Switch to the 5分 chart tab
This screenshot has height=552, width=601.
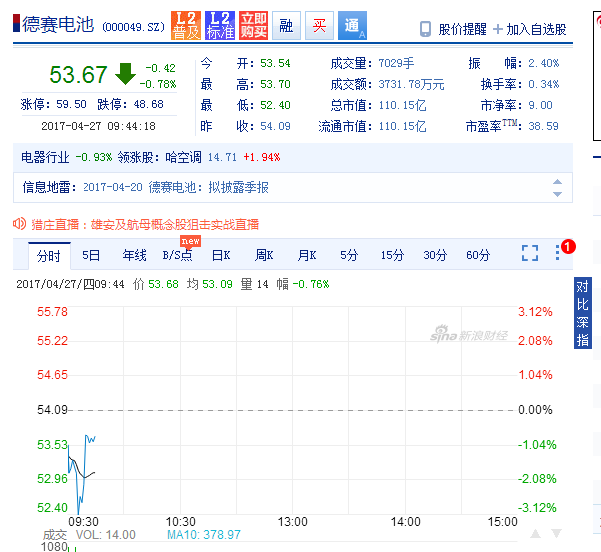coord(349,255)
